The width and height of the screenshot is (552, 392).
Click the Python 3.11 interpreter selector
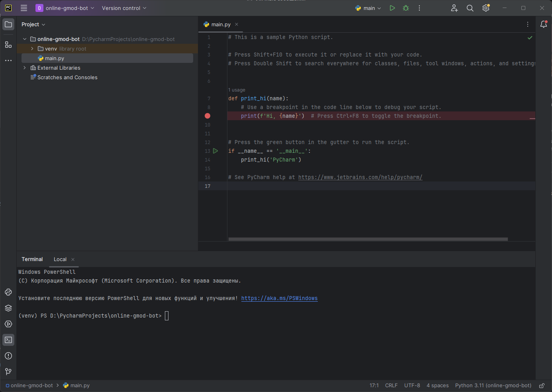click(493, 385)
